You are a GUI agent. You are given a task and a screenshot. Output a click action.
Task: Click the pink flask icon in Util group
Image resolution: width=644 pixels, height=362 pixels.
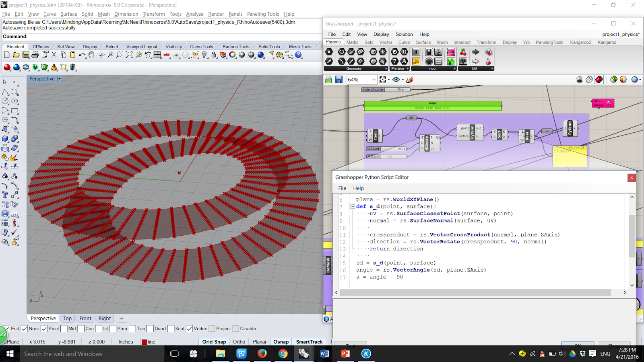click(x=488, y=61)
